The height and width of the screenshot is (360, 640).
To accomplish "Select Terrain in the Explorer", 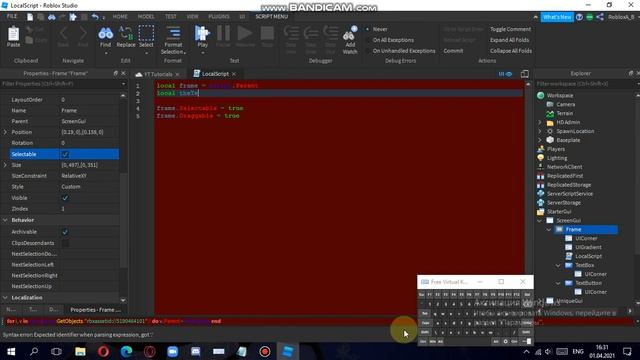I will (564, 113).
